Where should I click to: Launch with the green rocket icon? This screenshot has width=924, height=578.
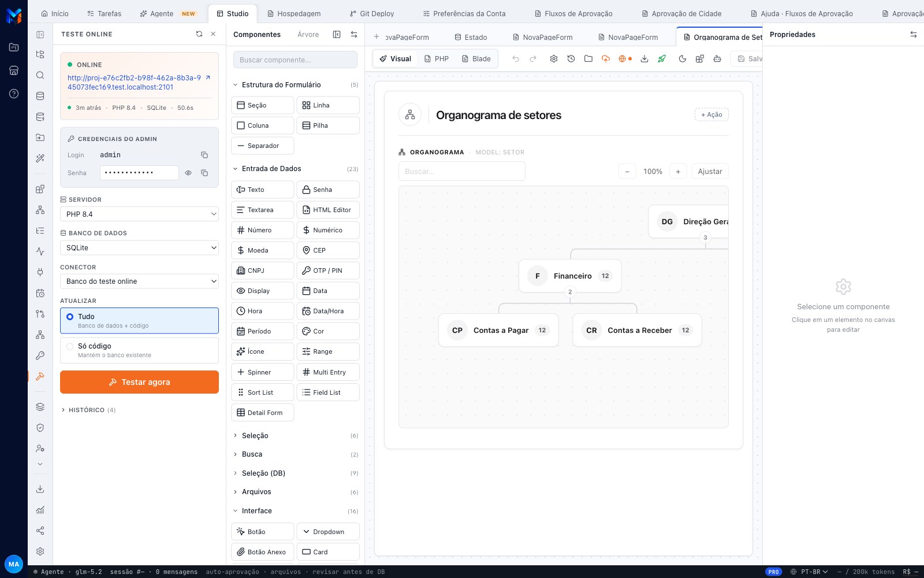662,59
